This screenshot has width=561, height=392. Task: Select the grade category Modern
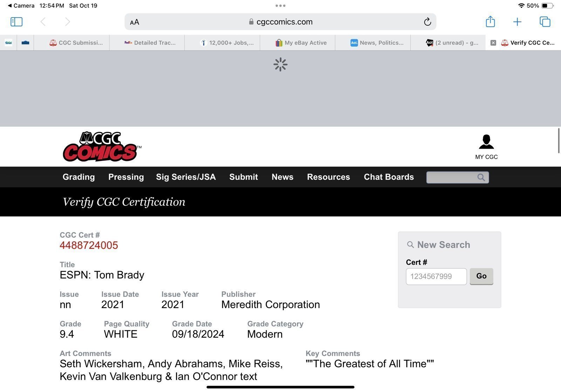[265, 334]
